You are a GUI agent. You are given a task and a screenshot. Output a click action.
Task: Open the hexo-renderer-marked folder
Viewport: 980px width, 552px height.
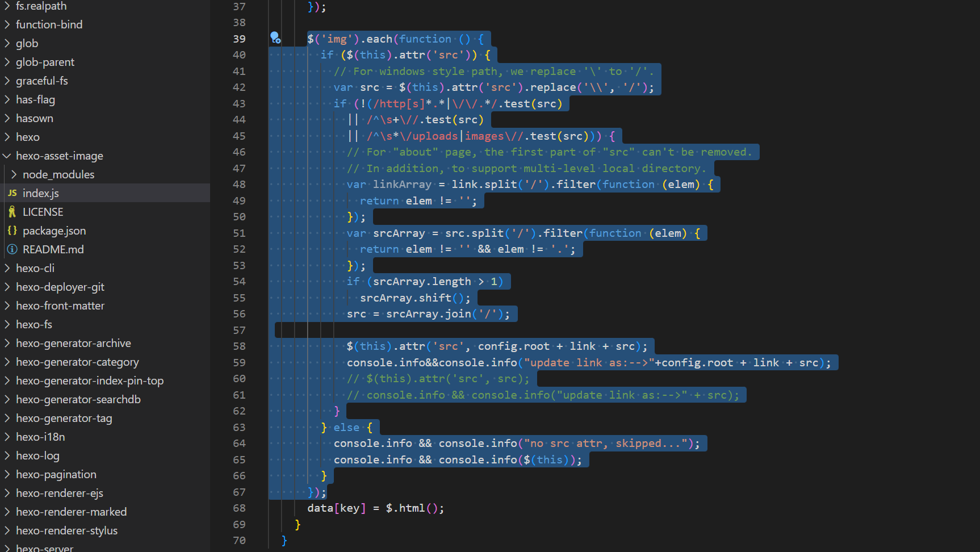[x=71, y=512]
